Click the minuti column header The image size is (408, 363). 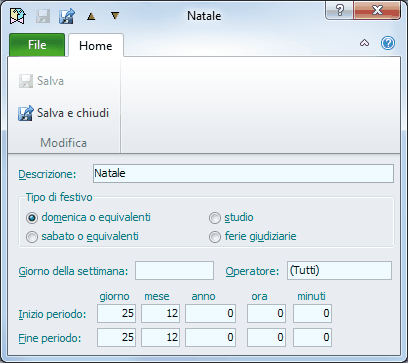point(311,296)
